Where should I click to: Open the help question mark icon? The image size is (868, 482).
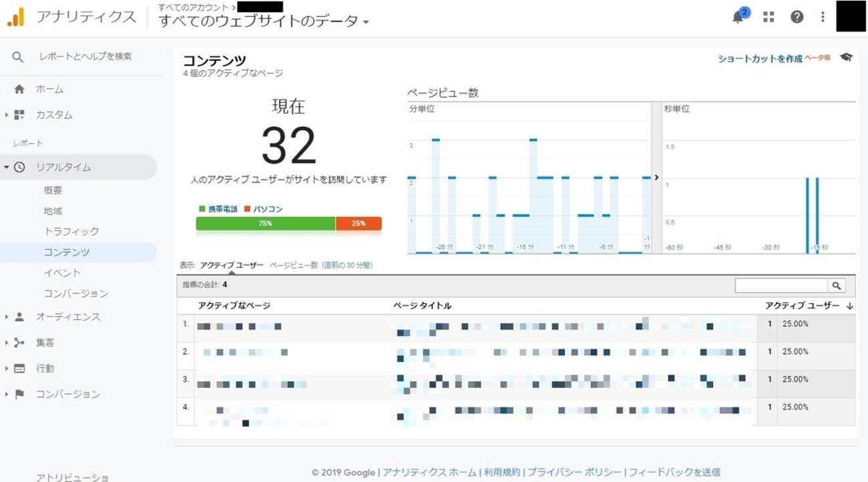click(797, 17)
